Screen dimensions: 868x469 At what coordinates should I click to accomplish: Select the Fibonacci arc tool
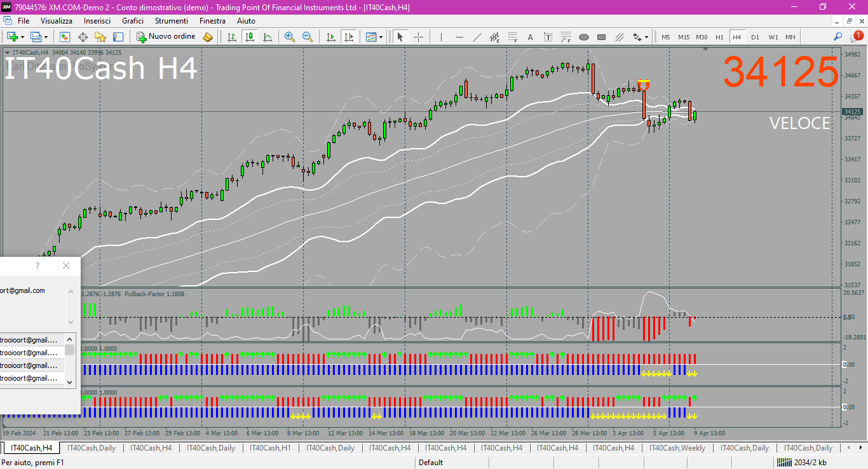tap(566, 37)
